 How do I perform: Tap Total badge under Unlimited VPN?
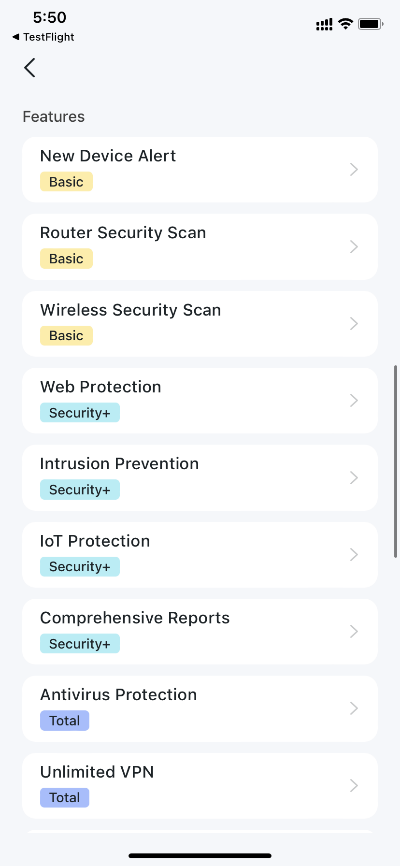tap(65, 798)
